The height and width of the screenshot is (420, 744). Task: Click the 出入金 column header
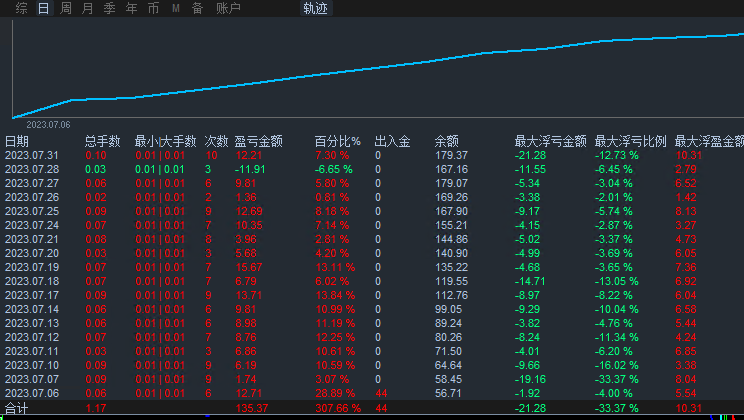392,141
